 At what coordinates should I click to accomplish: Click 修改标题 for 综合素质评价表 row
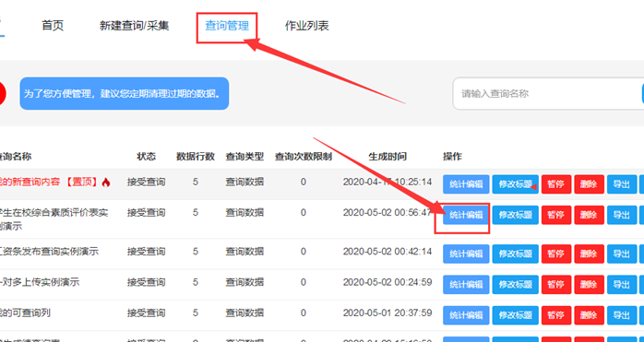(x=516, y=215)
